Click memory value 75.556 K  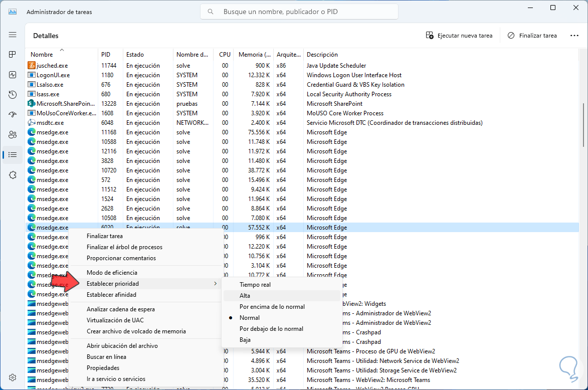(259, 132)
